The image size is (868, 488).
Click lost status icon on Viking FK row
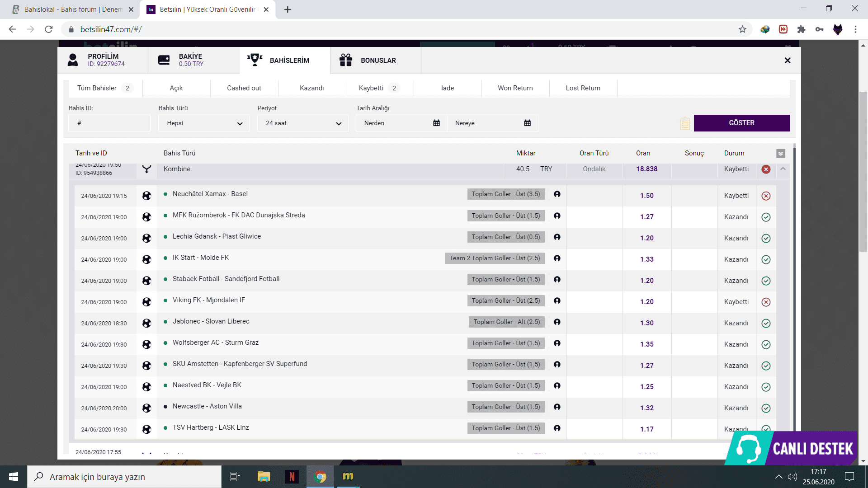point(766,302)
